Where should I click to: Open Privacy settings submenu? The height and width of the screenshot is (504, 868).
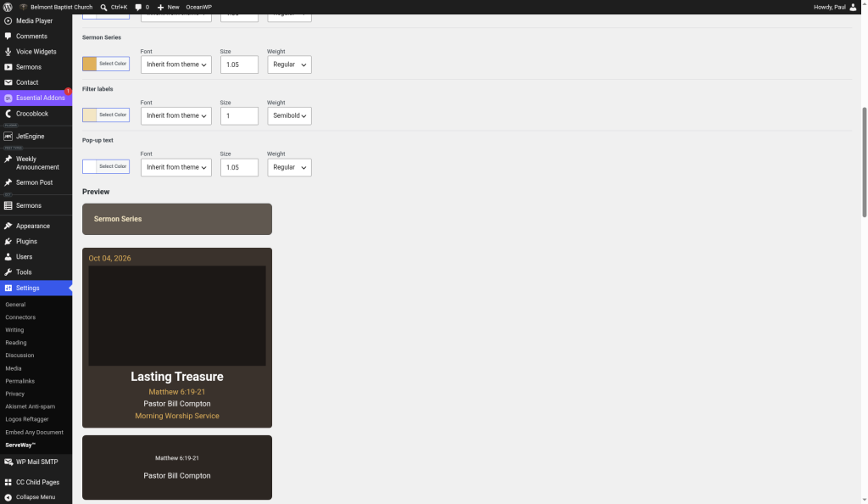(15, 394)
